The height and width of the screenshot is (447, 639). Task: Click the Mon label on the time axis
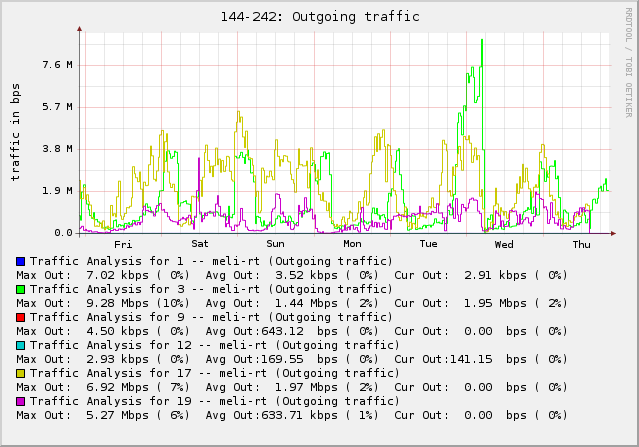[x=352, y=244]
